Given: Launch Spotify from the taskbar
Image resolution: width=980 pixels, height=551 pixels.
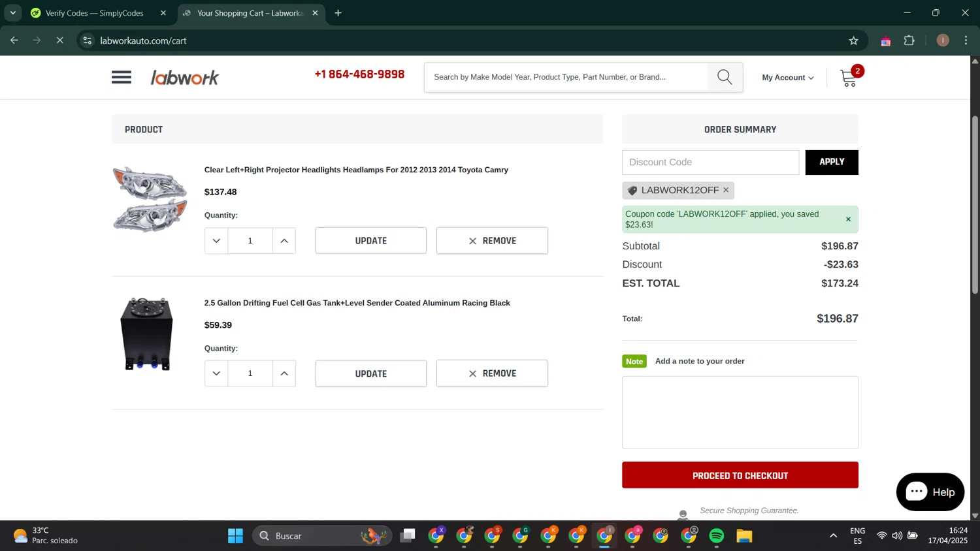Looking at the screenshot, I should click(x=717, y=536).
